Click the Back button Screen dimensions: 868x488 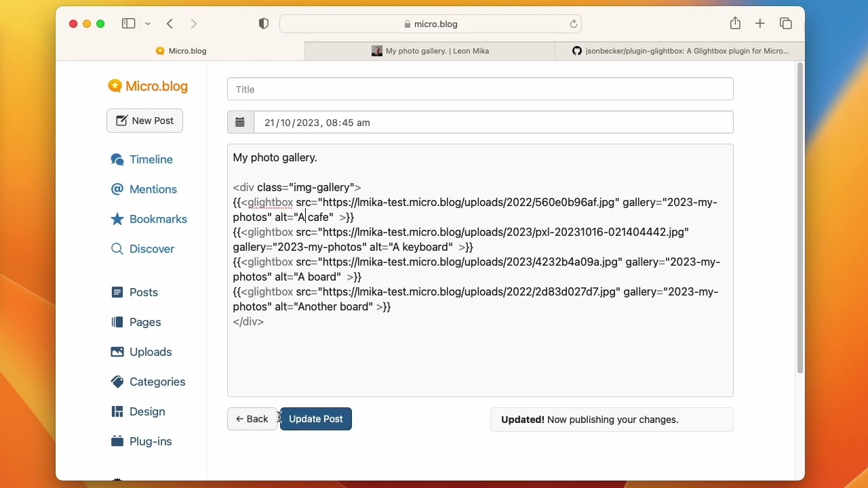click(252, 419)
